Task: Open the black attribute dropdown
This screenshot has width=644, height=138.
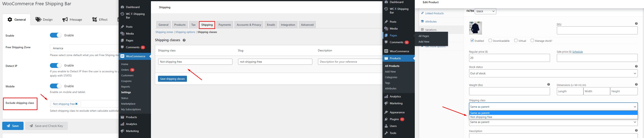Action: point(485,11)
